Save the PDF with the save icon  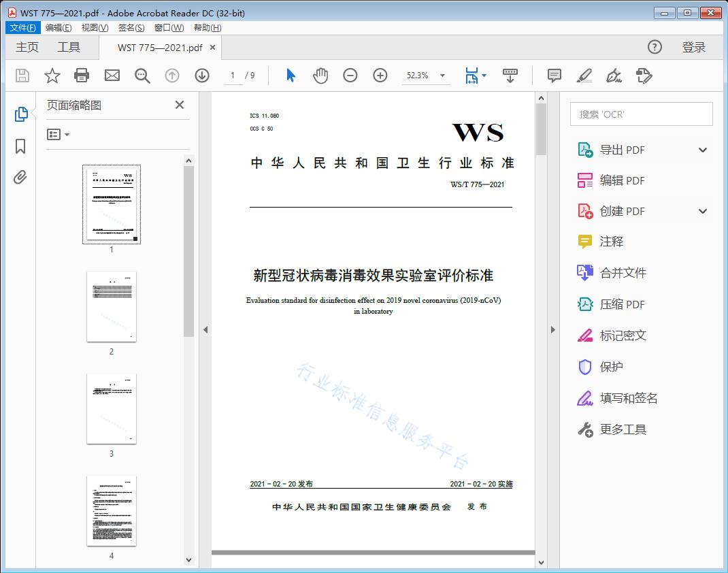pyautogui.click(x=21, y=76)
